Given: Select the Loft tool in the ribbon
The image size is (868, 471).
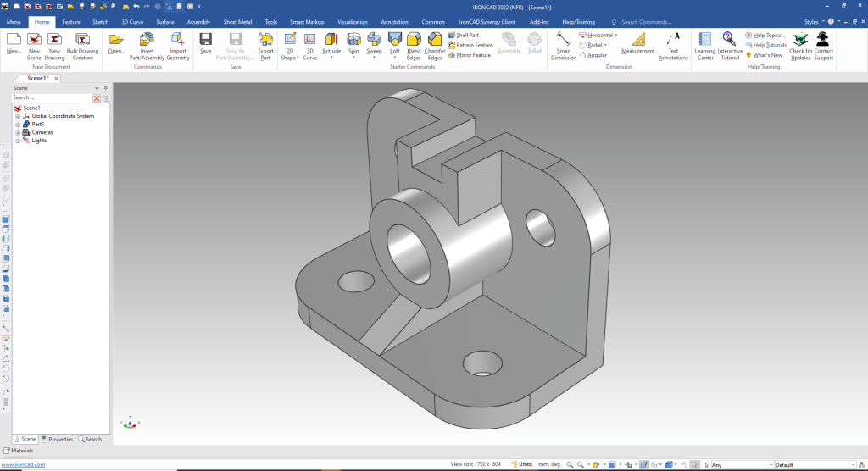Looking at the screenshot, I should (394, 40).
